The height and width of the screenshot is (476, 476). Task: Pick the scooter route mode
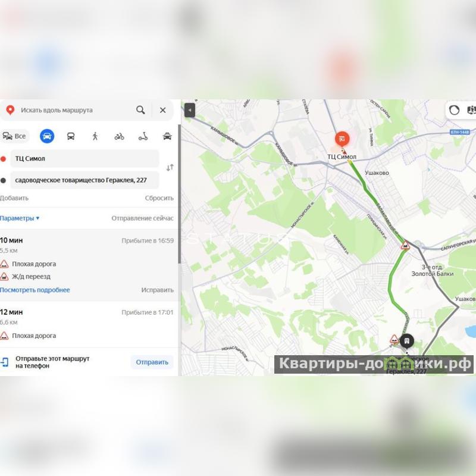(x=143, y=136)
